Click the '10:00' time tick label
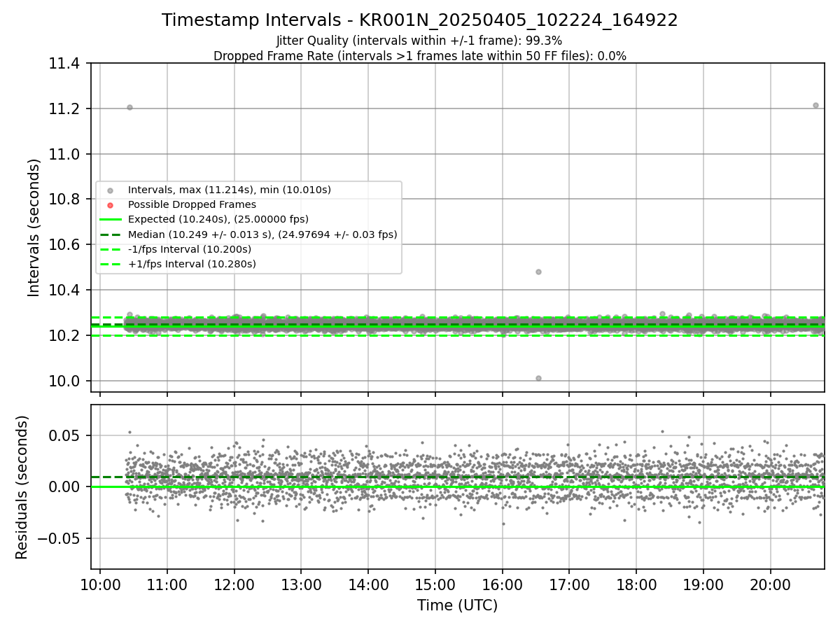The height and width of the screenshot is (630, 840). point(100,584)
